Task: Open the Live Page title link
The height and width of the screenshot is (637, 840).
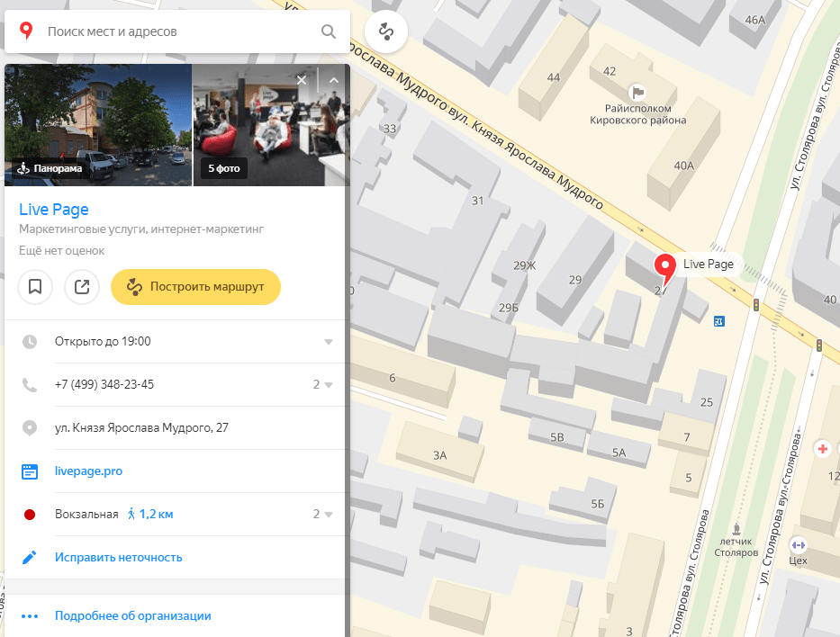Action: pyautogui.click(x=54, y=210)
